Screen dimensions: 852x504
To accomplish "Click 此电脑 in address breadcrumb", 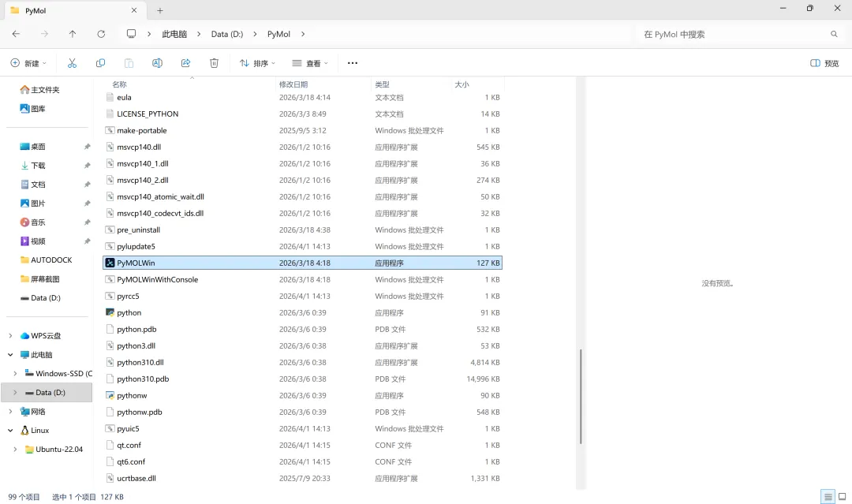I will pos(174,34).
